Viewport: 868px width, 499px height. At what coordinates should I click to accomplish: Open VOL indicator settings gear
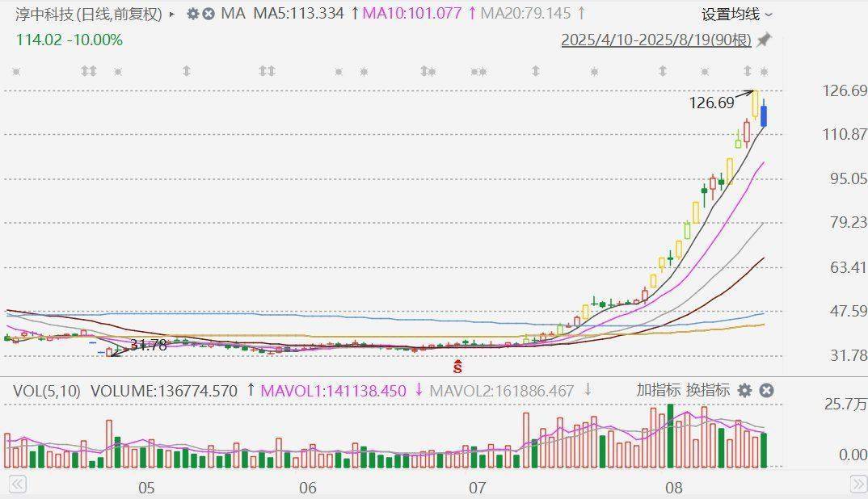[744, 391]
